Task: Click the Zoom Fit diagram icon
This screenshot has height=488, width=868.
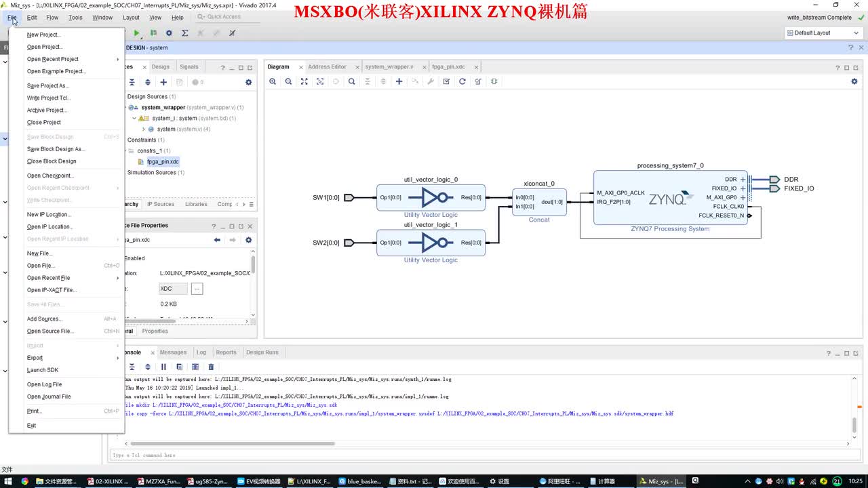Action: pyautogui.click(x=304, y=81)
